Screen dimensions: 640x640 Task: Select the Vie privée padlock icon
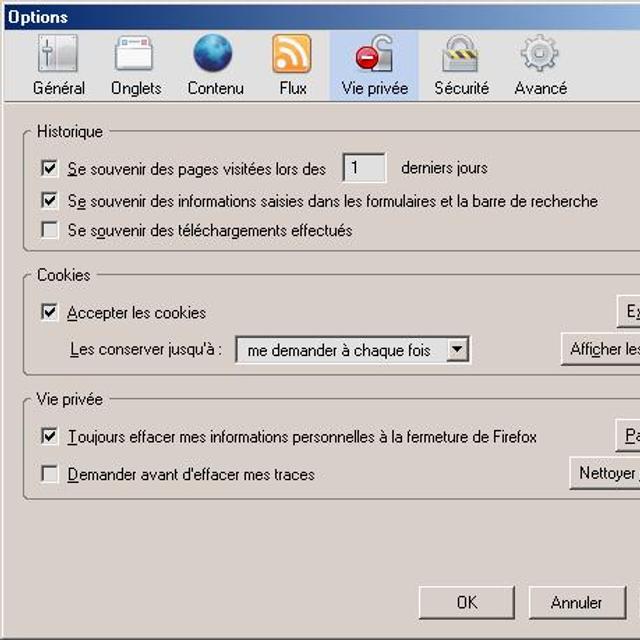(374, 54)
